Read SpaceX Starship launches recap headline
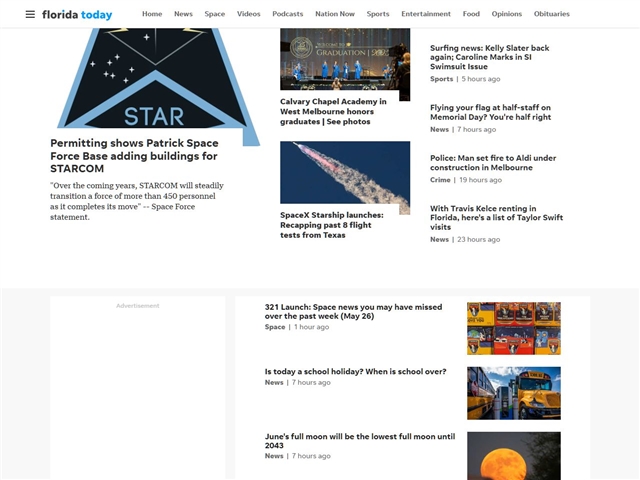Screen dimensions: 640x480 [x=331, y=225]
